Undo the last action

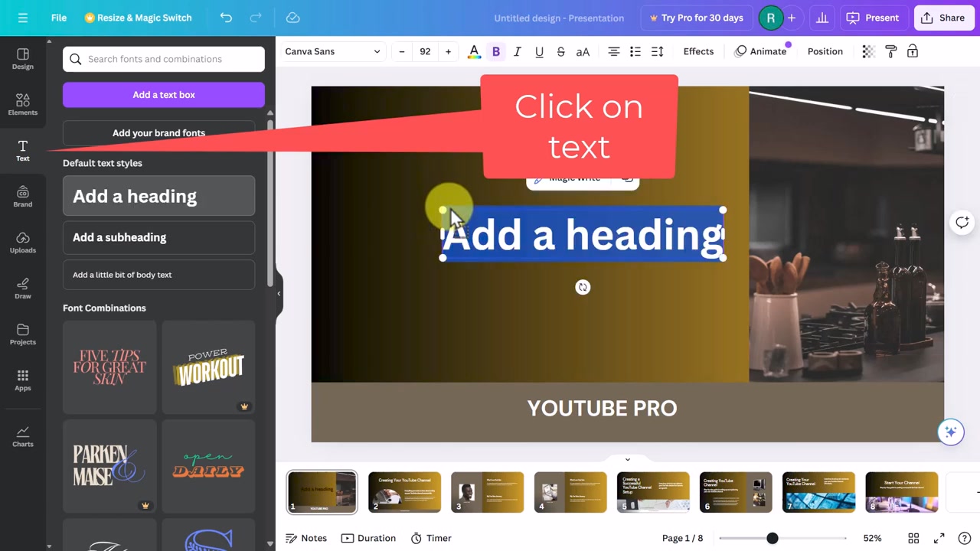point(226,18)
